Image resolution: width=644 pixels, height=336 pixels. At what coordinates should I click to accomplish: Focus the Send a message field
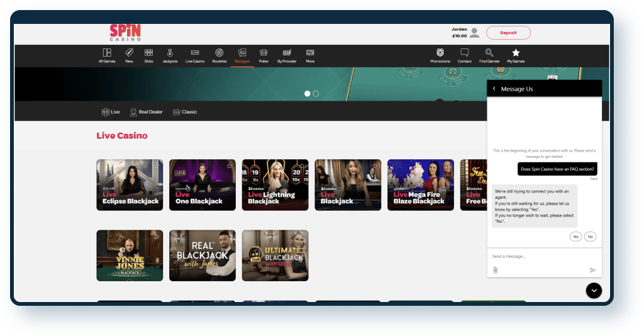click(544, 256)
